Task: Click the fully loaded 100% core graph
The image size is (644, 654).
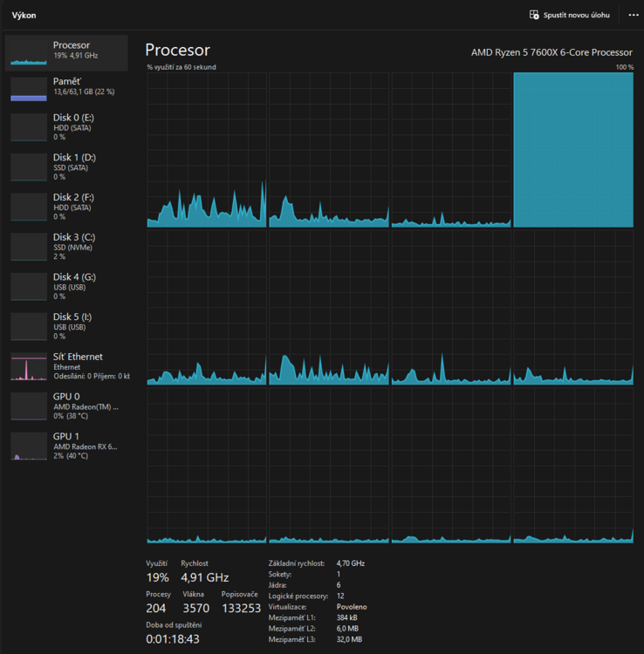Action: pyautogui.click(x=573, y=150)
